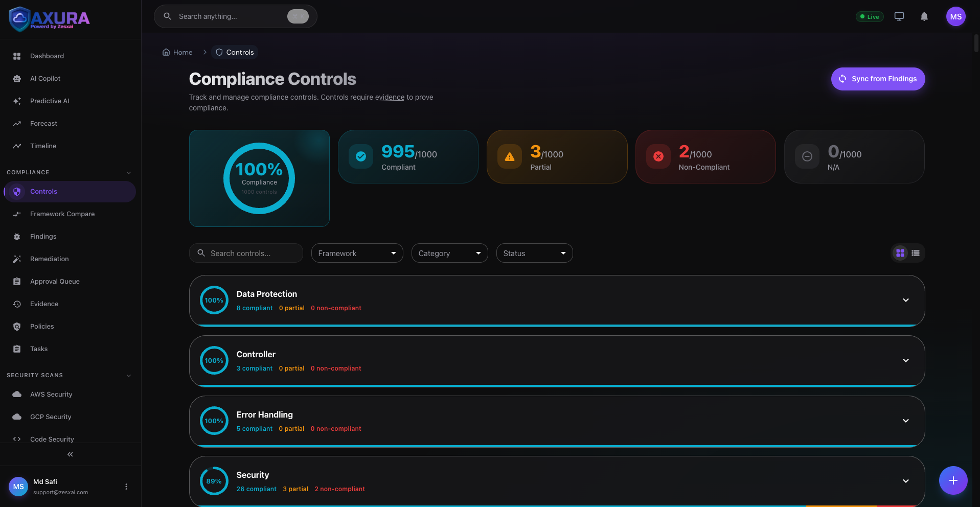Open the Dashboard grid icon
Viewport: 980px width, 507px height.
17,56
